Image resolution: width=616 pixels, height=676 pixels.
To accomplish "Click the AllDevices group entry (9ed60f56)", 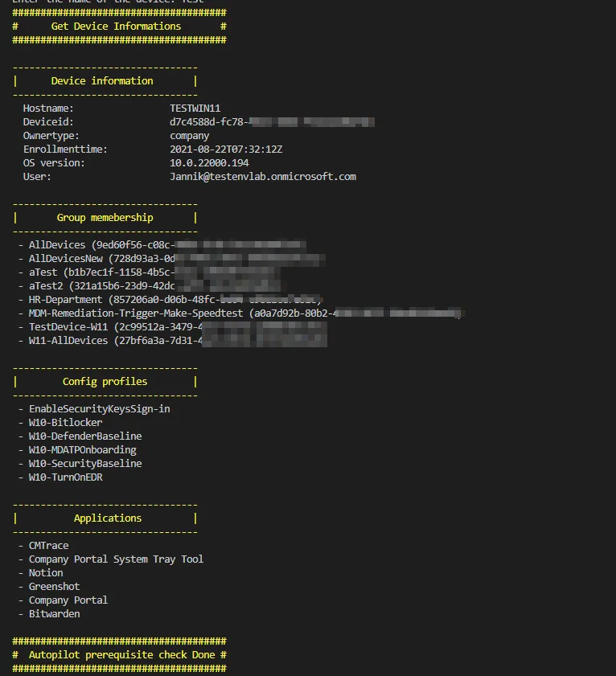I will pyautogui.click(x=162, y=245).
